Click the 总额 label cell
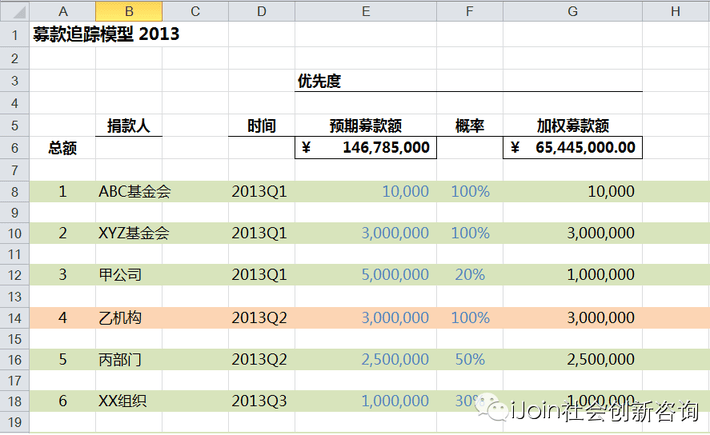Viewport: 710px width, 435px height. [62, 148]
